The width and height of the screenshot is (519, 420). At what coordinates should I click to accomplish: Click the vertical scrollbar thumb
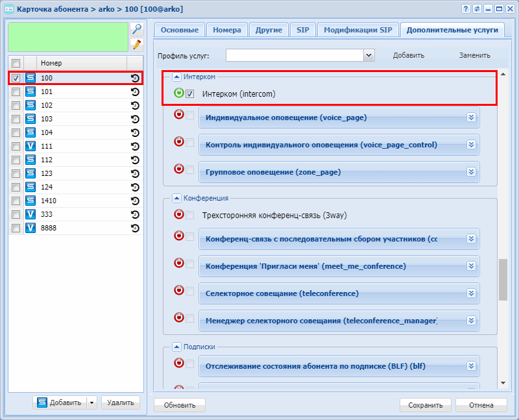coord(503,279)
